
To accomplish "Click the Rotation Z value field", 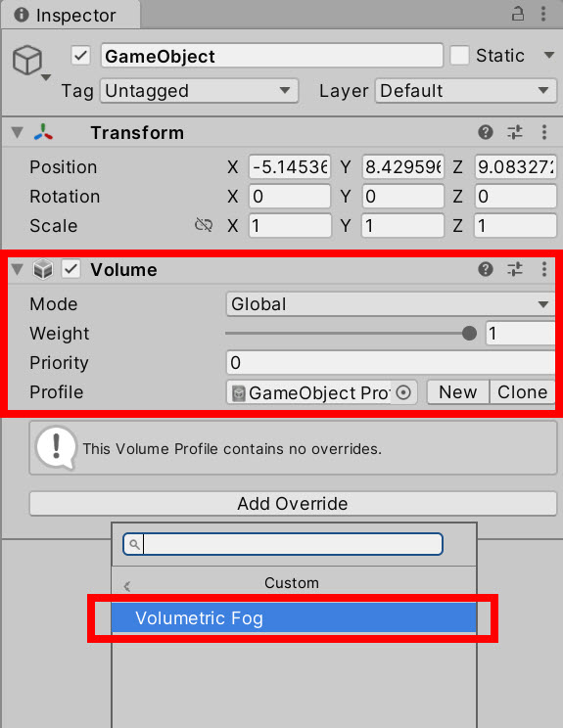I will [x=515, y=197].
